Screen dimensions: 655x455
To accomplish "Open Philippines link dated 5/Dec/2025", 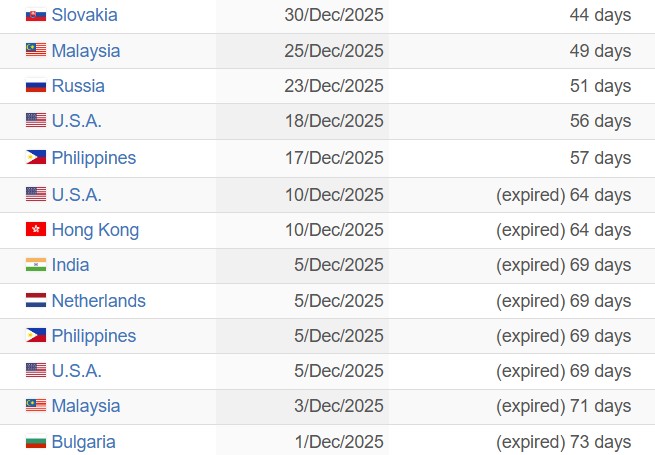I will pos(93,336).
